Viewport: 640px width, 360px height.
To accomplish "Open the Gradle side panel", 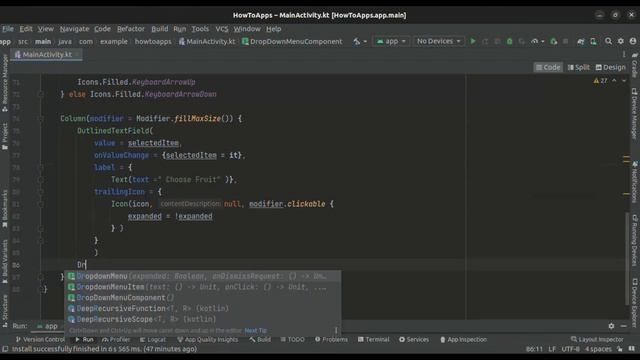I will click(x=635, y=65).
